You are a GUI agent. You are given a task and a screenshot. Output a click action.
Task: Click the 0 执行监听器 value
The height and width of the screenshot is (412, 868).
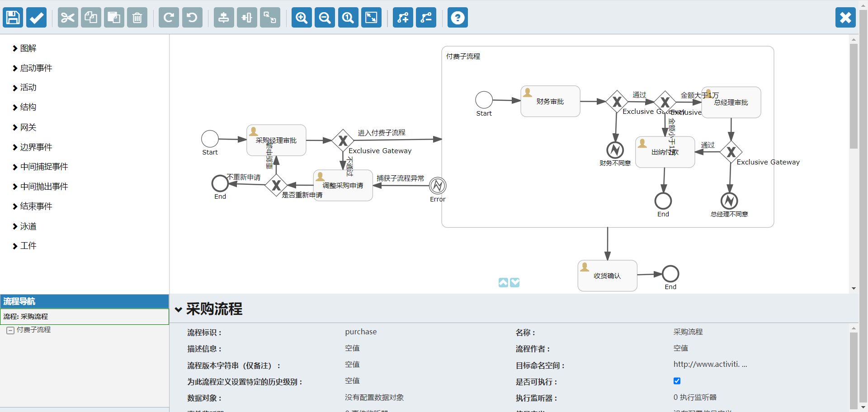(x=695, y=398)
